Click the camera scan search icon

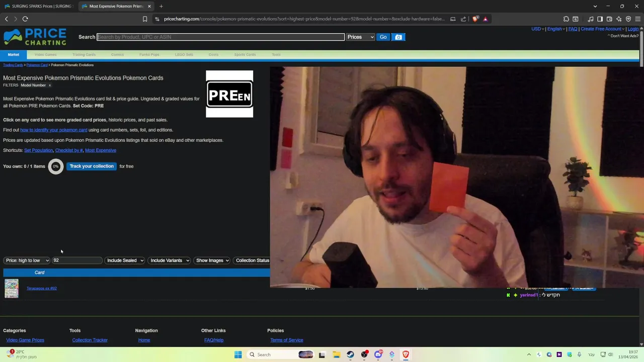tap(398, 37)
